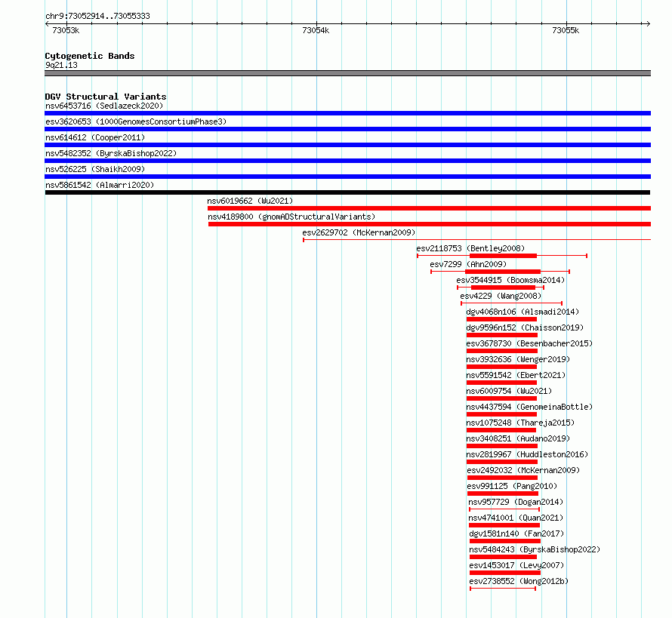Click the thin red line under esv2738552
Image resolution: width=672 pixels, height=618 pixels.
click(x=503, y=589)
